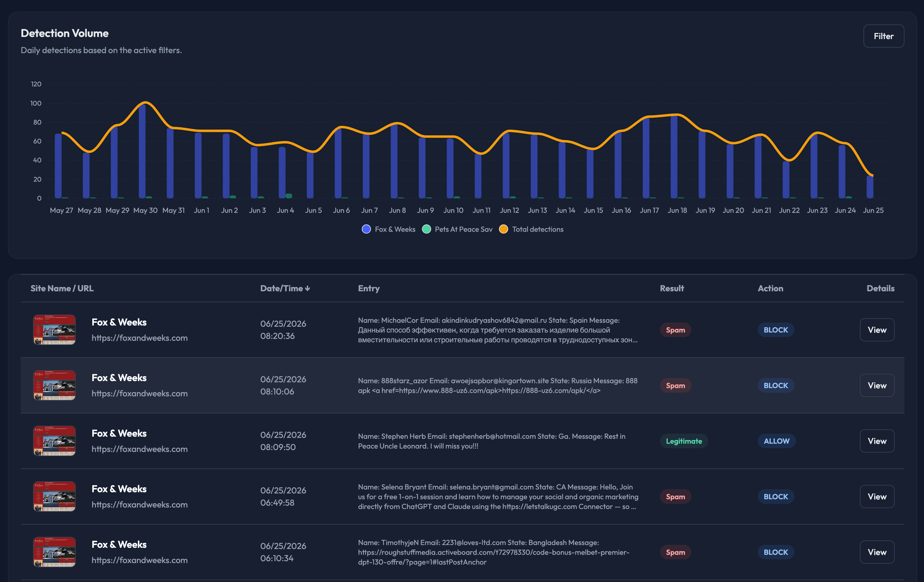View details for the Stephen Herb entry
The image size is (924, 582).
877,441
